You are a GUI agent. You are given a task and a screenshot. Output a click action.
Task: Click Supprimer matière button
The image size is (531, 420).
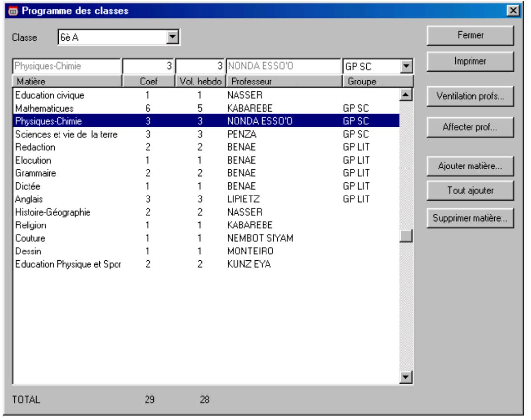click(x=470, y=218)
